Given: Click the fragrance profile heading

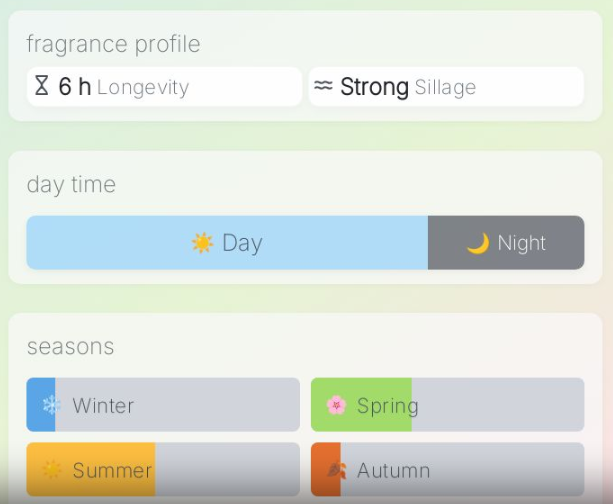Looking at the screenshot, I should point(113,44).
